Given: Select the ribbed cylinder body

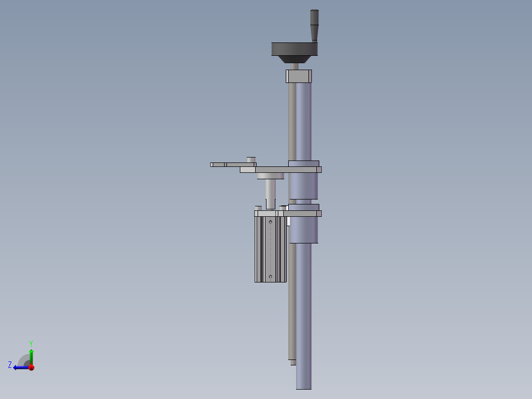Looking at the screenshot, I should coord(270,249).
